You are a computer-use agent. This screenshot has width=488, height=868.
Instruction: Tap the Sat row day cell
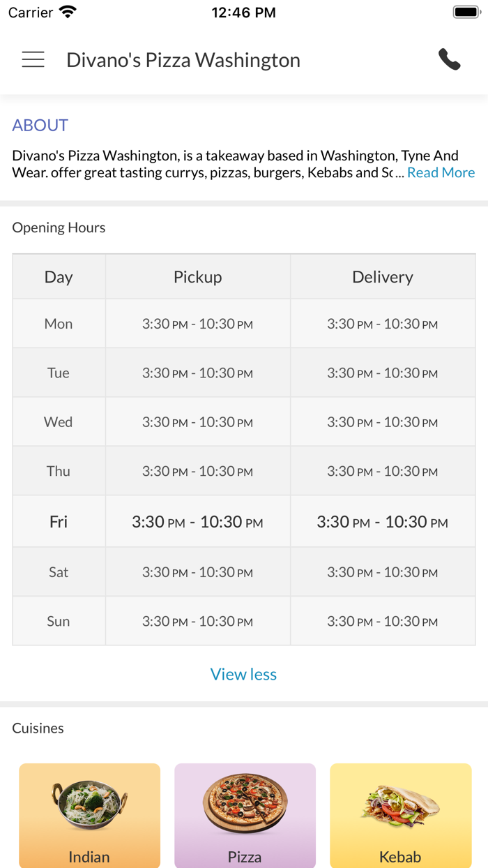(59, 572)
